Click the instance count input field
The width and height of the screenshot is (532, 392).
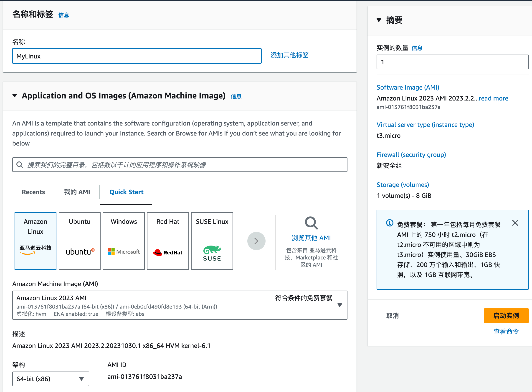click(452, 62)
